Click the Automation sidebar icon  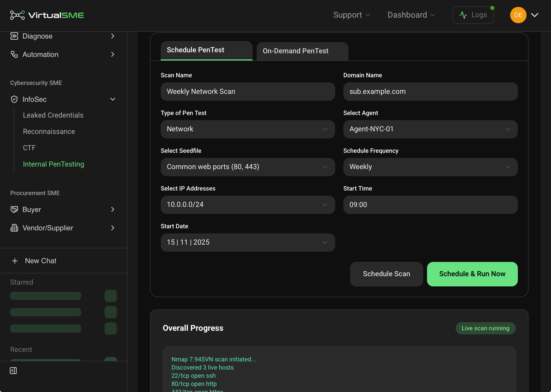14,54
